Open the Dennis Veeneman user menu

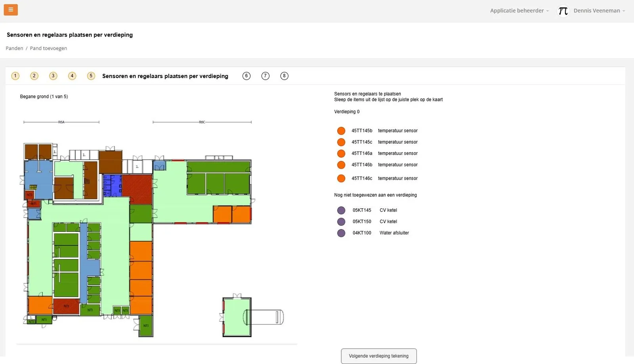pyautogui.click(x=599, y=11)
